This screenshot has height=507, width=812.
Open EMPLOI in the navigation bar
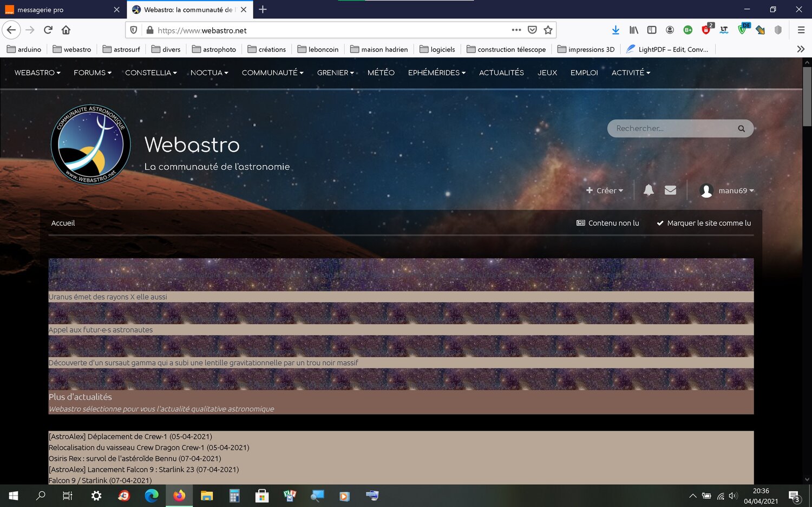click(584, 73)
